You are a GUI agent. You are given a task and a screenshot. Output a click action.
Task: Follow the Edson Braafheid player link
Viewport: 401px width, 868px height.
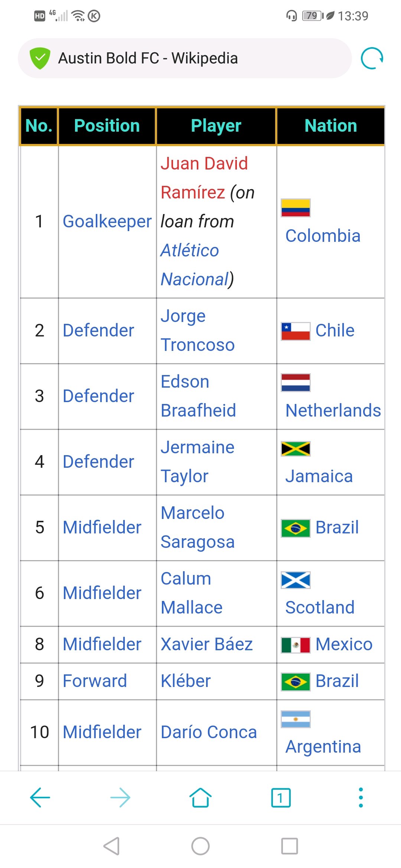(x=198, y=396)
